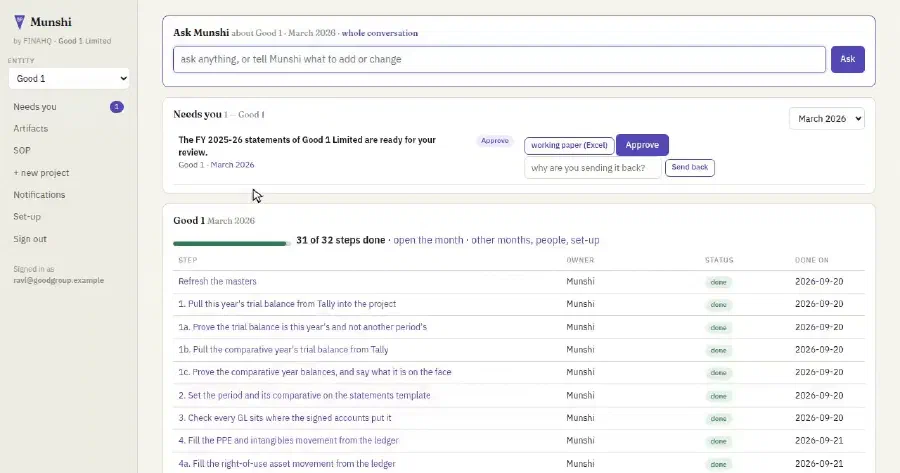Open step 3 Check every GL sits
This screenshot has width=900, height=473.
tap(285, 418)
